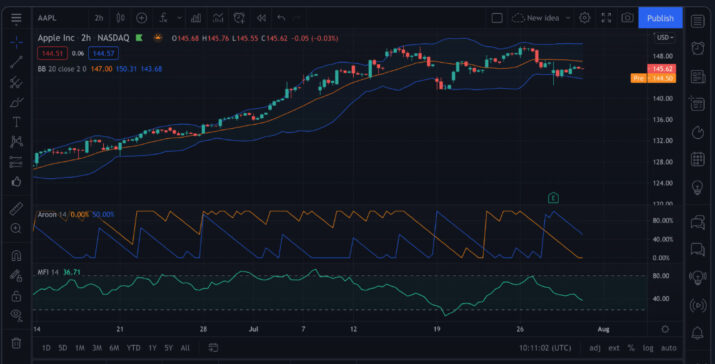Toggle ext extended hours
The image size is (715, 364).
coord(614,348)
